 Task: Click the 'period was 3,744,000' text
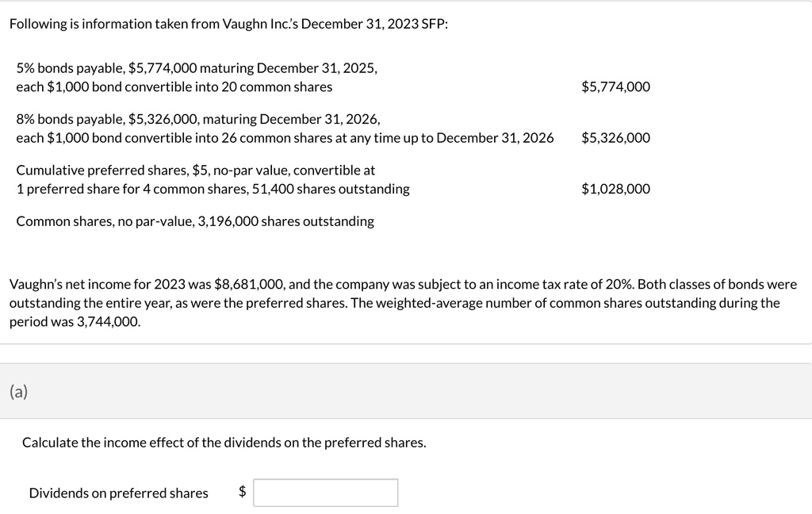point(75,321)
